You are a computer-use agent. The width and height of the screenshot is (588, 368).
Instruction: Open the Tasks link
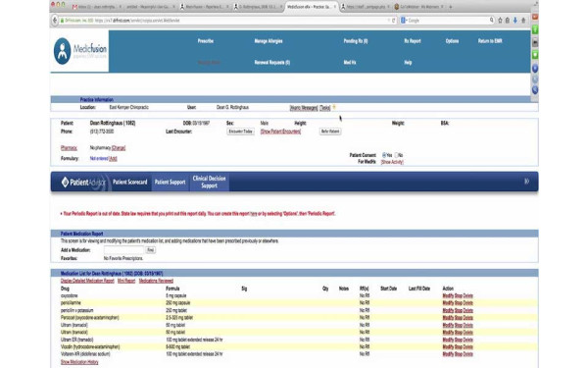pos(325,108)
